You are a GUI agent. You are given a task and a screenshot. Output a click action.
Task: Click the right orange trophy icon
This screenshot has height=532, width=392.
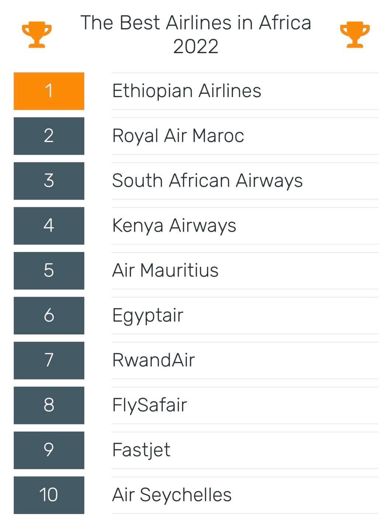pos(354,34)
